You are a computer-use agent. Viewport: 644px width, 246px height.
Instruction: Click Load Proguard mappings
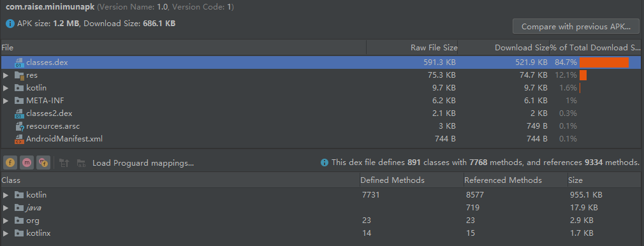(143, 163)
